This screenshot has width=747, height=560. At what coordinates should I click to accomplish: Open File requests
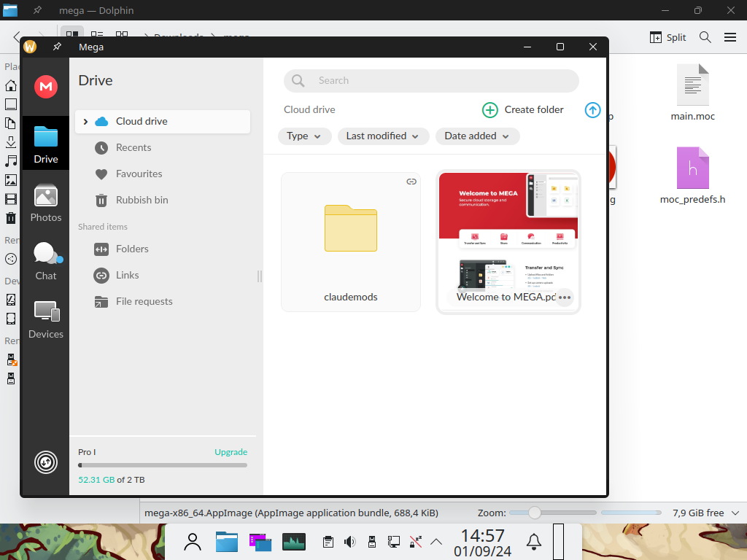click(144, 301)
